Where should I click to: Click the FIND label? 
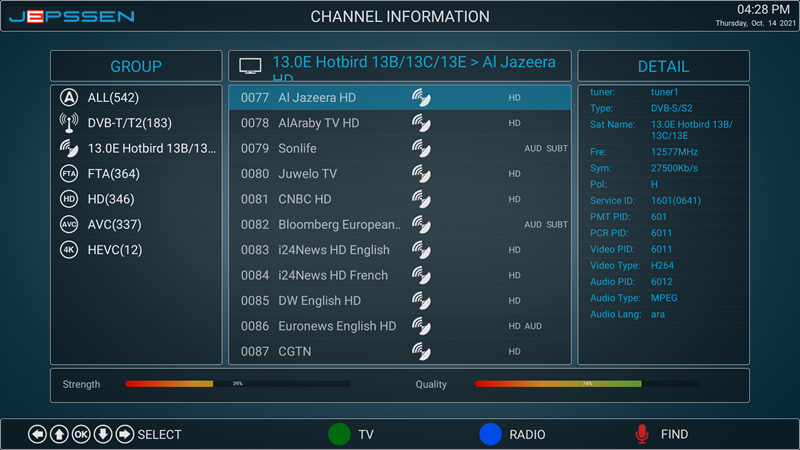tap(674, 434)
